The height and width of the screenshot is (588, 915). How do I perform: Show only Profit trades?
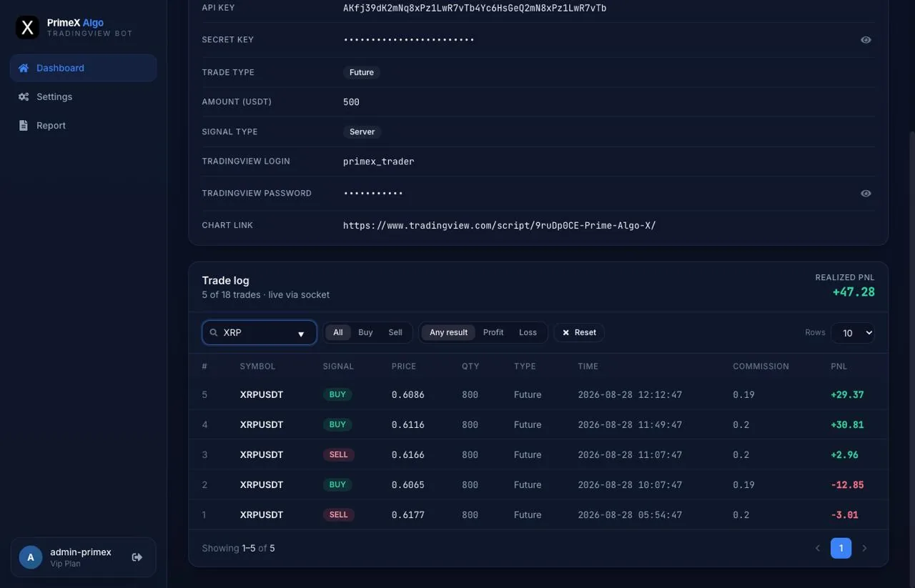[493, 332]
